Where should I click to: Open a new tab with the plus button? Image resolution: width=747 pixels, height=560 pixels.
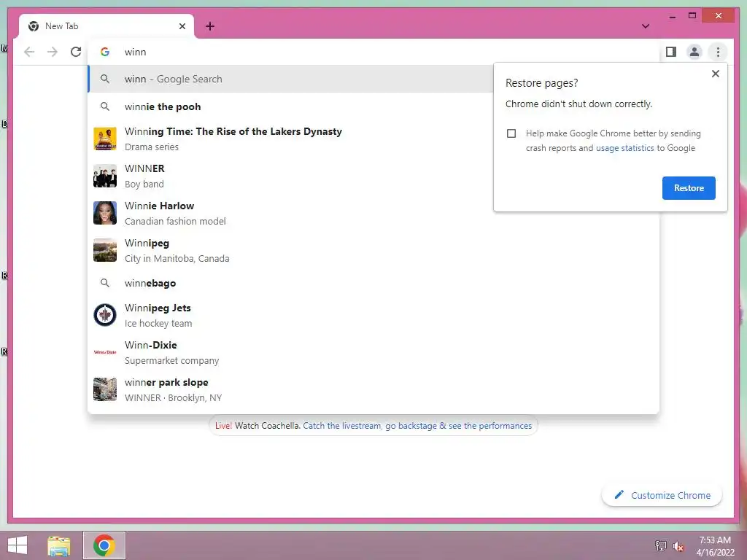coord(210,26)
